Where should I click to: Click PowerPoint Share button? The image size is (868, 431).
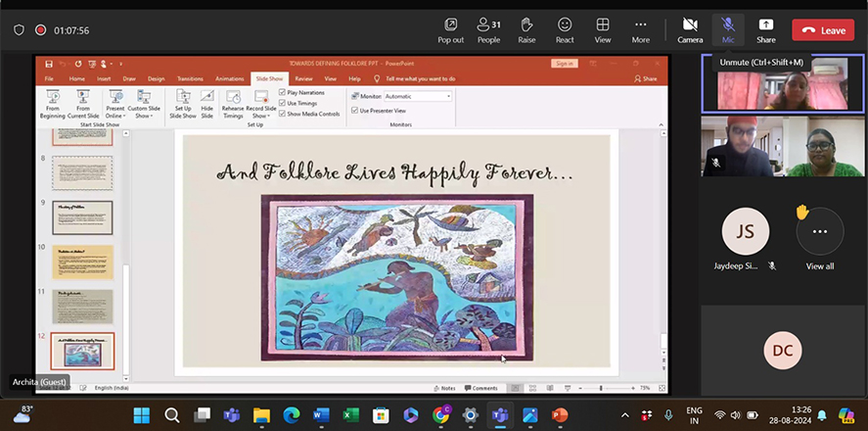[x=646, y=78]
